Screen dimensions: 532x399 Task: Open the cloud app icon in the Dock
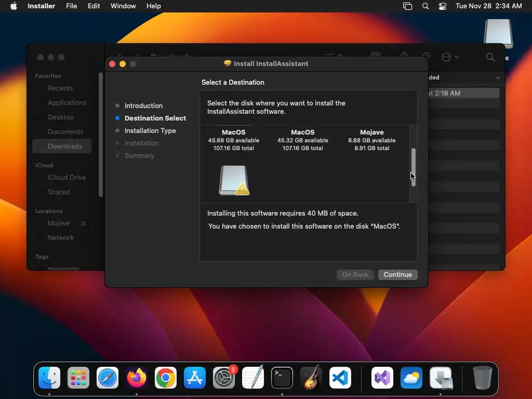[x=411, y=378]
